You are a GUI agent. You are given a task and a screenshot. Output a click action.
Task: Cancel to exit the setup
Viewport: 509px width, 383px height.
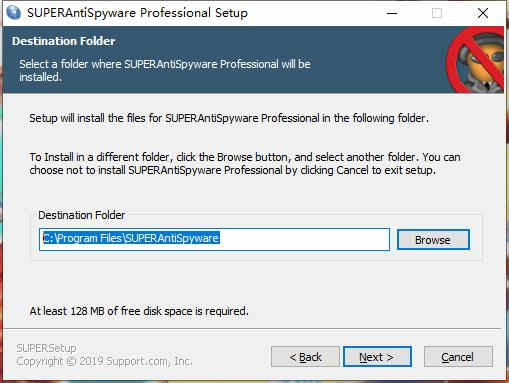pyautogui.click(x=458, y=357)
